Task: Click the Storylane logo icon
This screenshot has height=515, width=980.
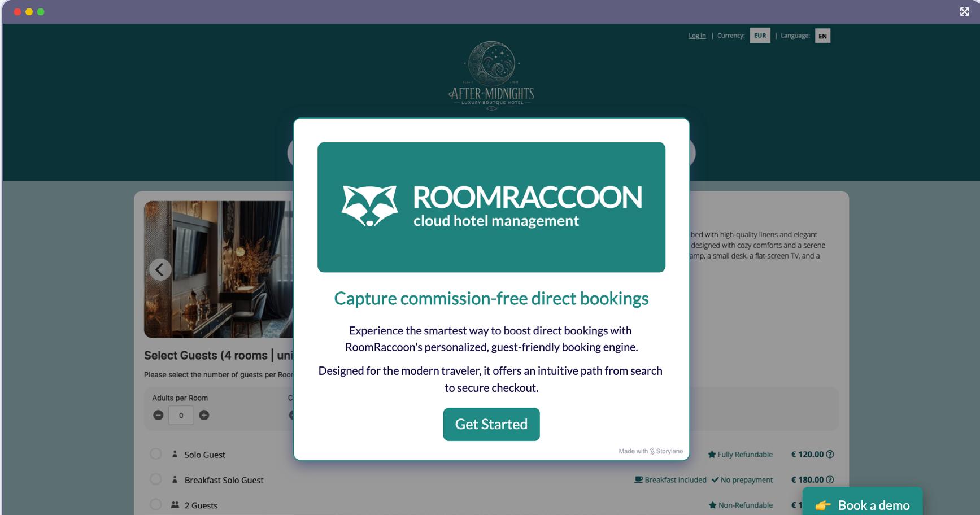Action: 652,451
